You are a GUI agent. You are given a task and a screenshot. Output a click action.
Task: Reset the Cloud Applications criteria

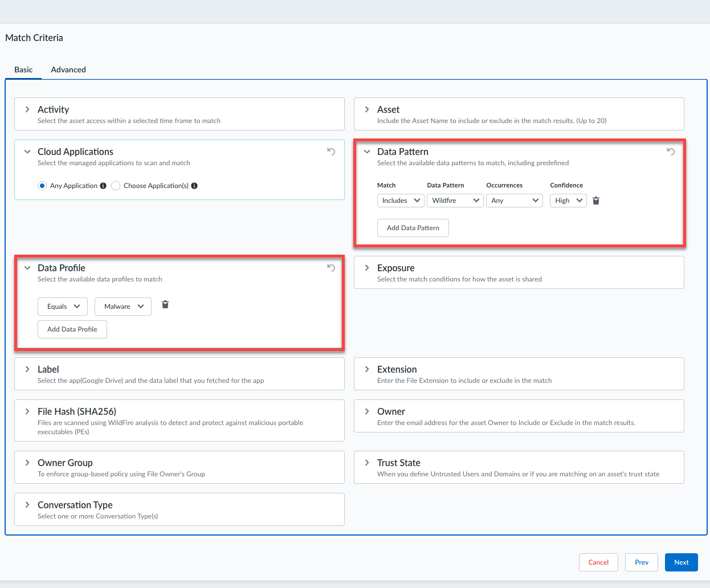click(x=331, y=152)
